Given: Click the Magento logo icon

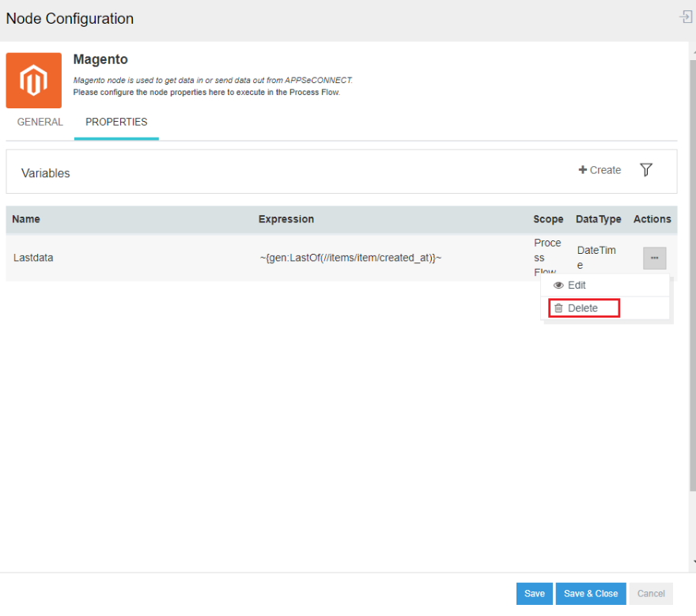Looking at the screenshot, I should click(x=33, y=81).
